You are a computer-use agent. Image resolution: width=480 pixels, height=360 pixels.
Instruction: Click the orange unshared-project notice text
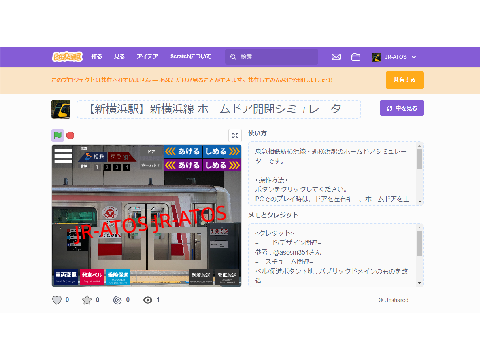tap(192, 80)
